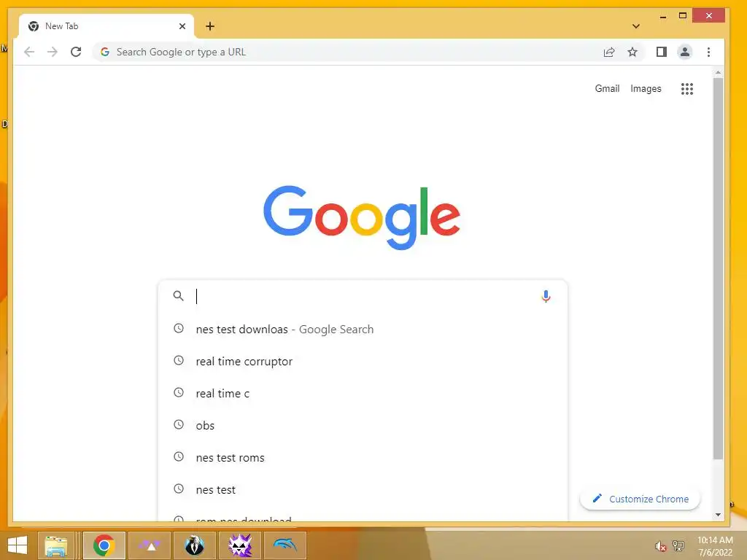Open Google apps grid icon

(687, 88)
